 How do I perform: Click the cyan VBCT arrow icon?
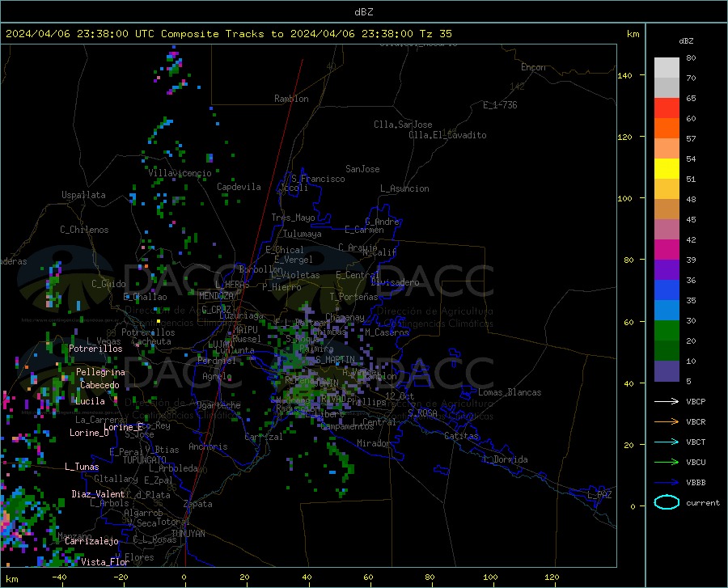(x=667, y=442)
